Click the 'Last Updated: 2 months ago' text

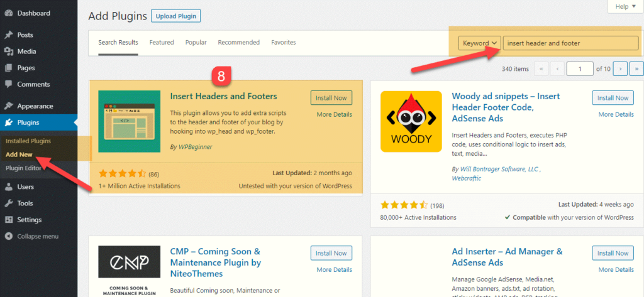pos(312,173)
